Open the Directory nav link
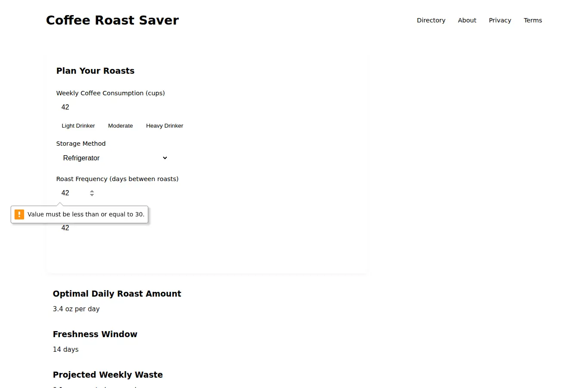 point(431,20)
